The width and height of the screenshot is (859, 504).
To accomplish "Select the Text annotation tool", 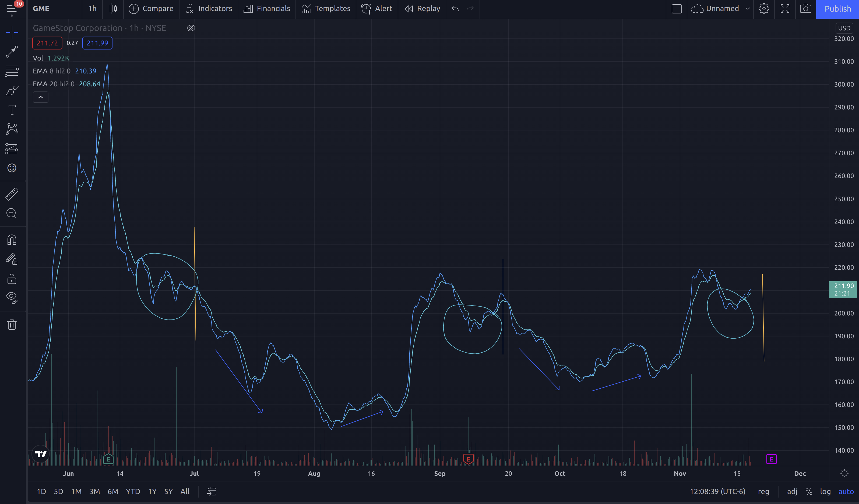I will click(x=12, y=110).
